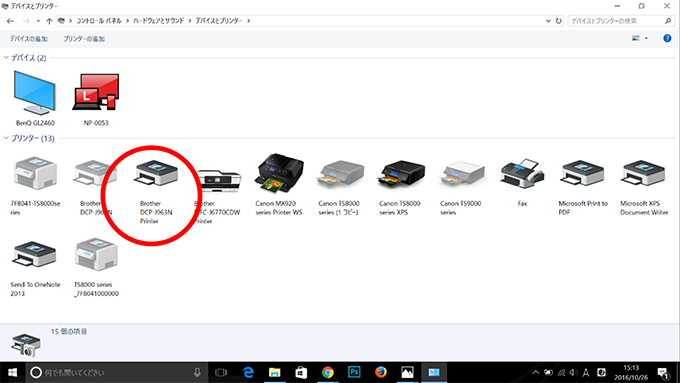Viewport: 680px width, 383px height.
Task: Select the Canon TS8000 series XPS printer
Action: [x=400, y=187]
